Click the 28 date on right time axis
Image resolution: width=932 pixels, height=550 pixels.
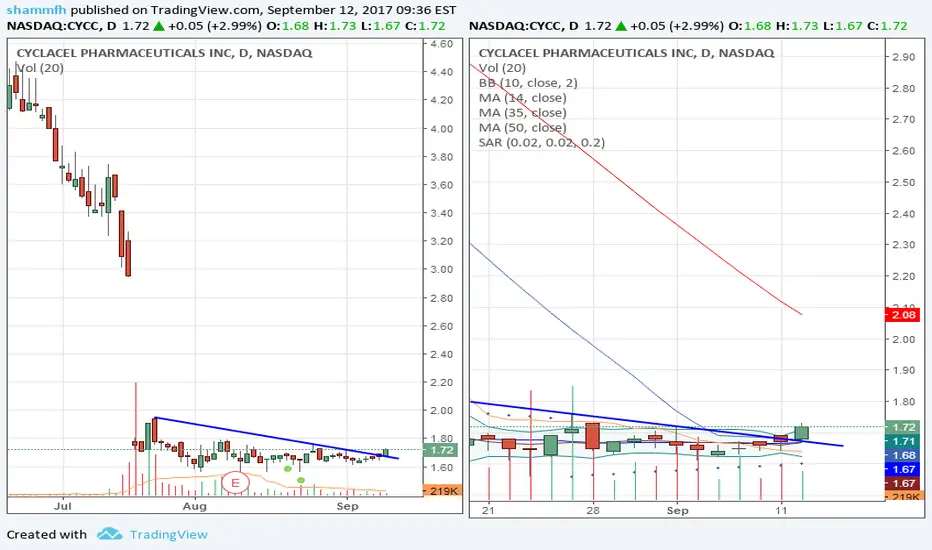point(593,510)
